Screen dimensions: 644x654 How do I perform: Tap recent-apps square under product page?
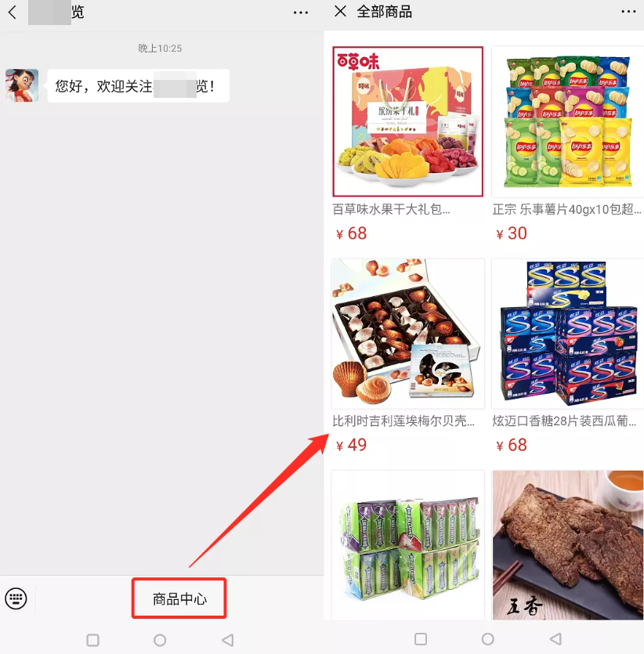421,639
